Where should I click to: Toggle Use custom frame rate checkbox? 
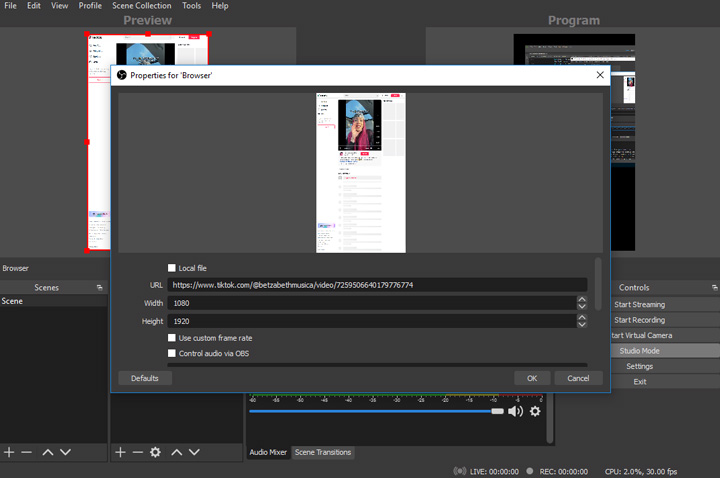pyautogui.click(x=172, y=338)
